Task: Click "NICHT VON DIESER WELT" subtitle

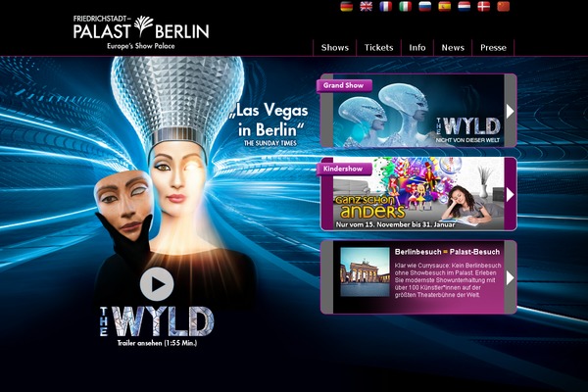Action: tap(467, 140)
